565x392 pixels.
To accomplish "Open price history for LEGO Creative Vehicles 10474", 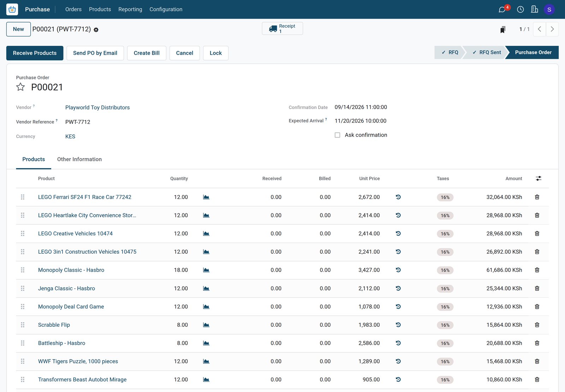I will tap(398, 234).
